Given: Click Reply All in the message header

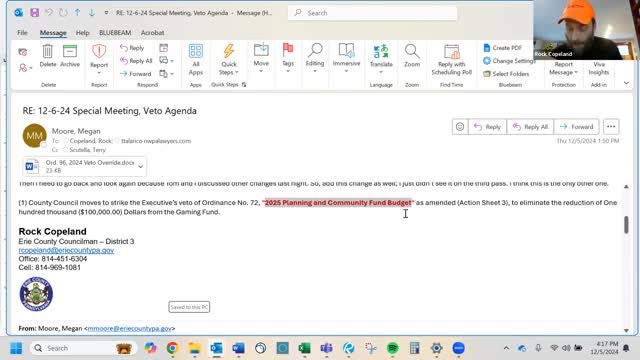Looking at the screenshot, I should (530, 127).
